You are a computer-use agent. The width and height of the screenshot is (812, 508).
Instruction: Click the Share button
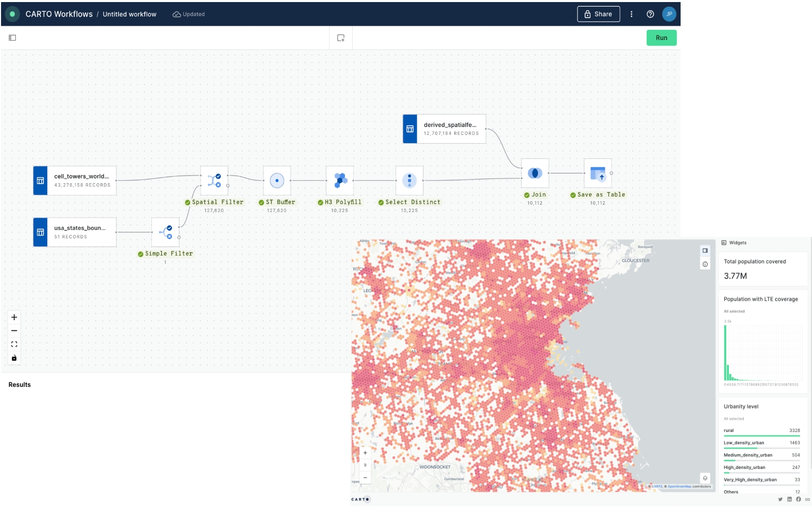click(x=598, y=14)
